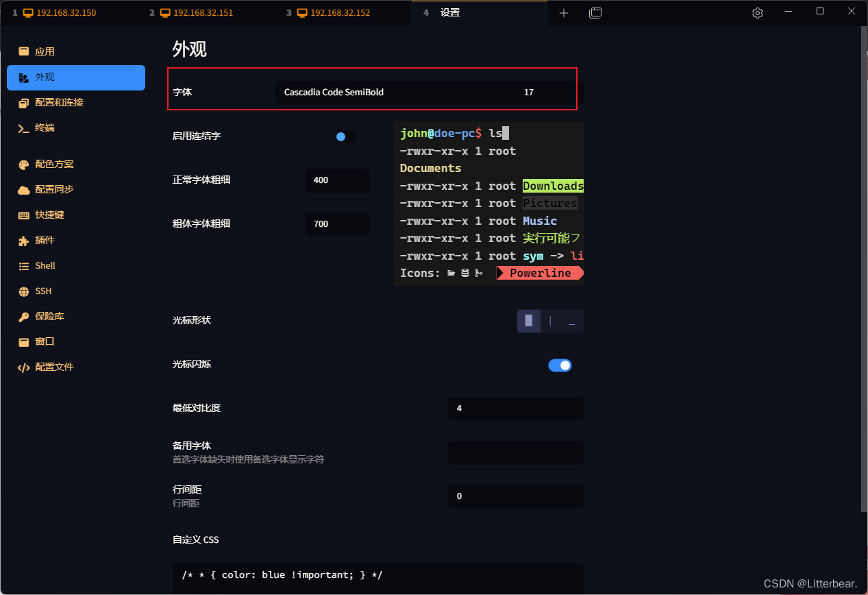The width and height of the screenshot is (868, 595).
Task: Click the 备用字体 fallback font input field
Action: (515, 452)
